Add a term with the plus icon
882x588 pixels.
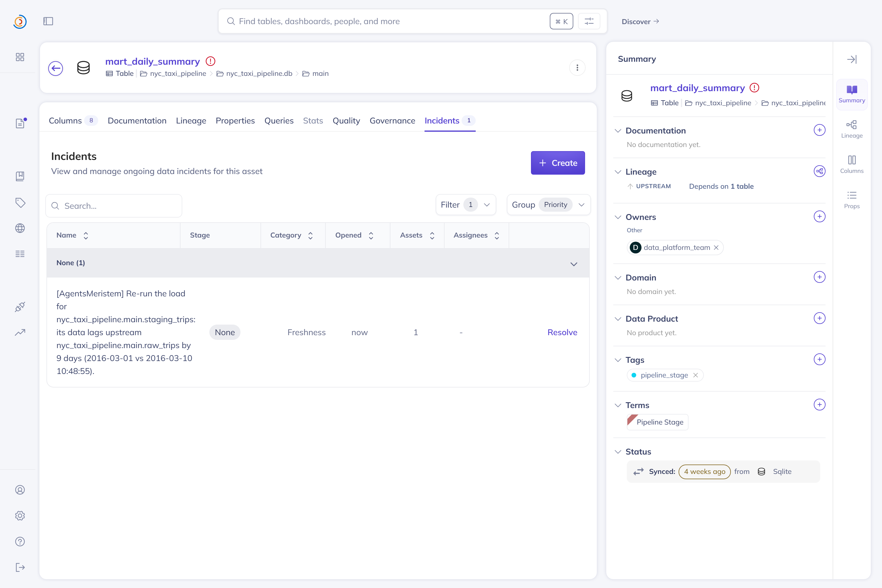(x=819, y=405)
